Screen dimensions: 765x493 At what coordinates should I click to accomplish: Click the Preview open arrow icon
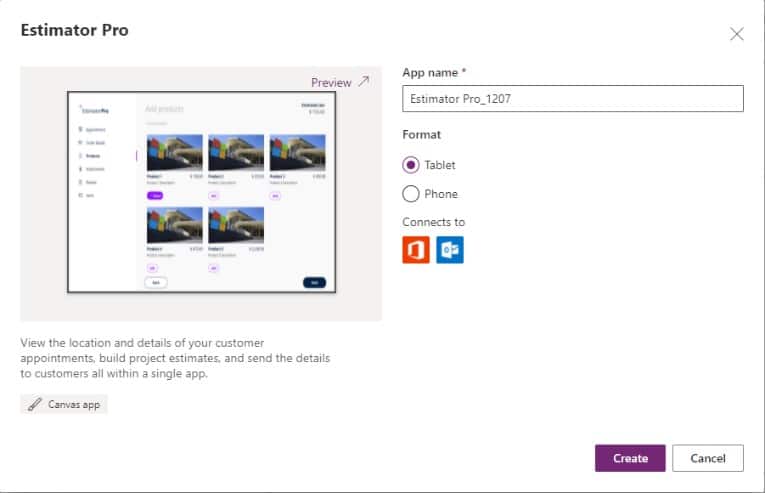click(x=363, y=81)
